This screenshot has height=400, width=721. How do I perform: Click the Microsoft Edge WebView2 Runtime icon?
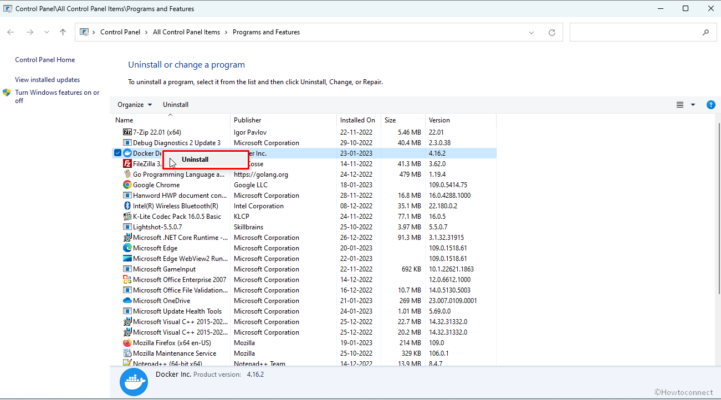point(127,258)
